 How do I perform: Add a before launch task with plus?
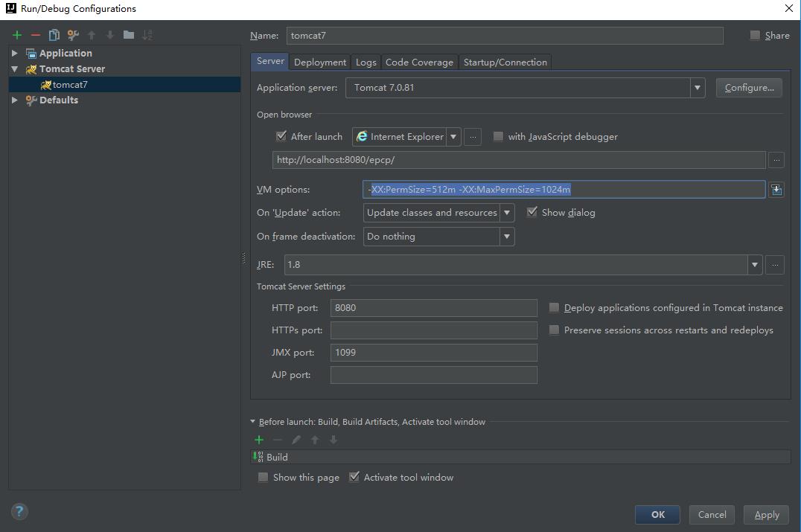pos(259,440)
